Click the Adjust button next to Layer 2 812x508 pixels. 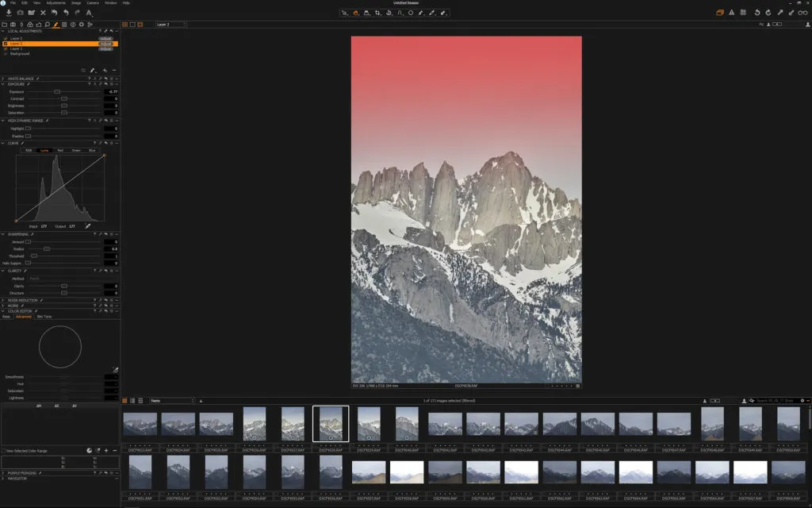[x=106, y=43]
